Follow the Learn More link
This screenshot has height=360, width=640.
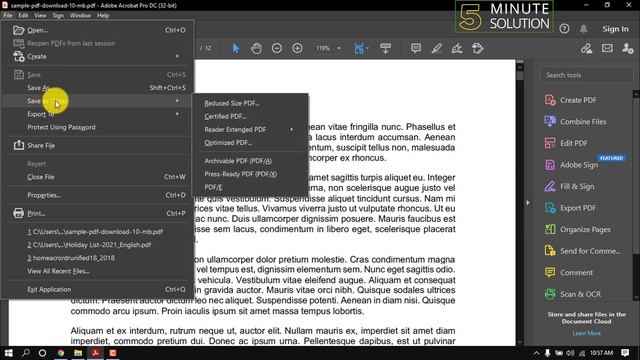click(586, 333)
